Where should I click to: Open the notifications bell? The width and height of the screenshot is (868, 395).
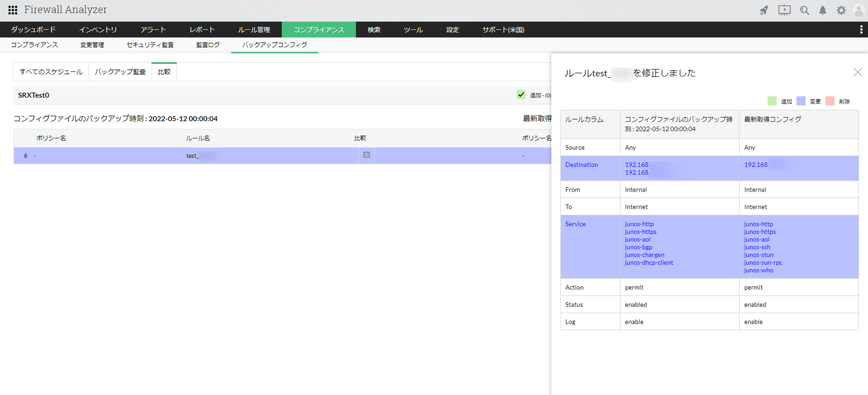(x=823, y=11)
